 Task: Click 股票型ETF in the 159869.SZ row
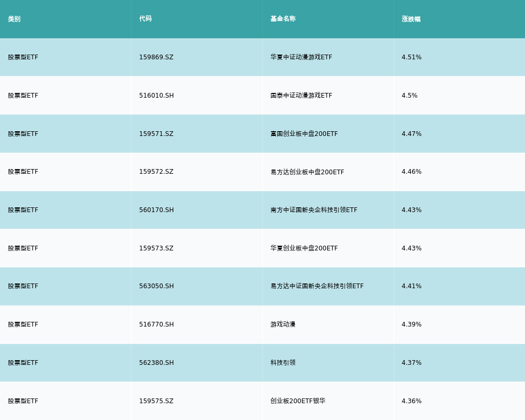pyautogui.click(x=23, y=57)
